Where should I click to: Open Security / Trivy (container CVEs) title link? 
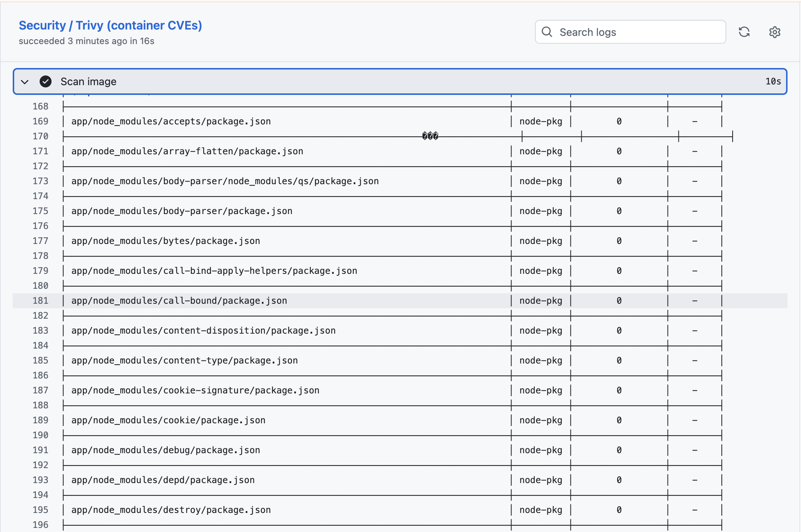click(x=110, y=25)
